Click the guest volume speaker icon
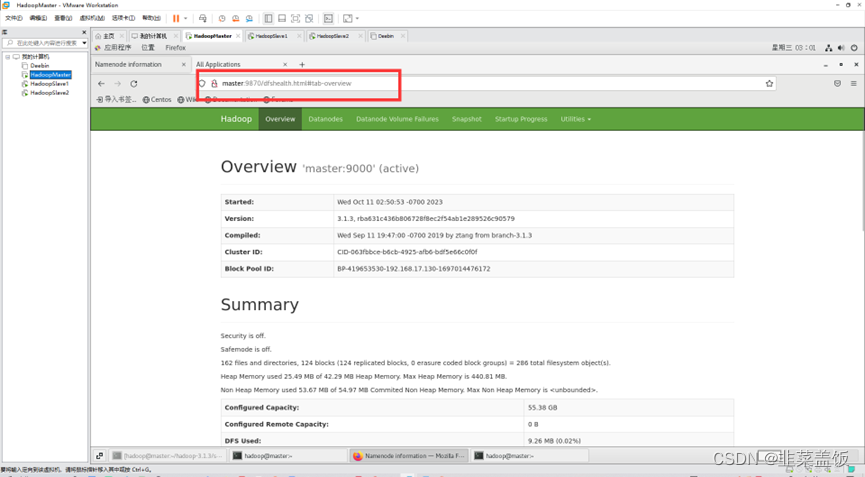 coord(841,48)
